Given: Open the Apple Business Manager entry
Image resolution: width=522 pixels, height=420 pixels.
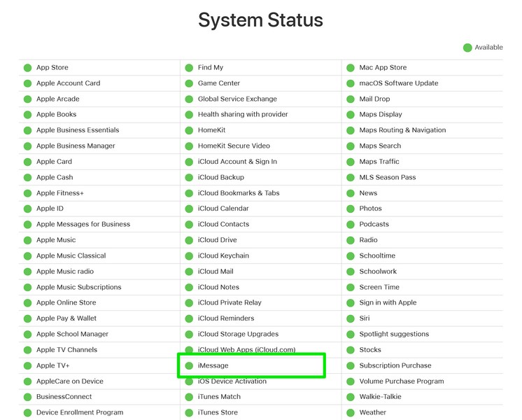Looking at the screenshot, I should 76,146.
